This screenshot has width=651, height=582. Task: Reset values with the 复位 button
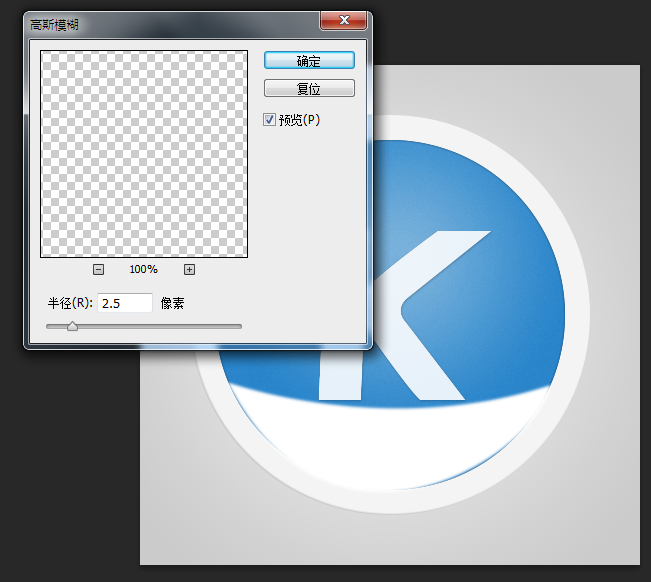point(309,88)
